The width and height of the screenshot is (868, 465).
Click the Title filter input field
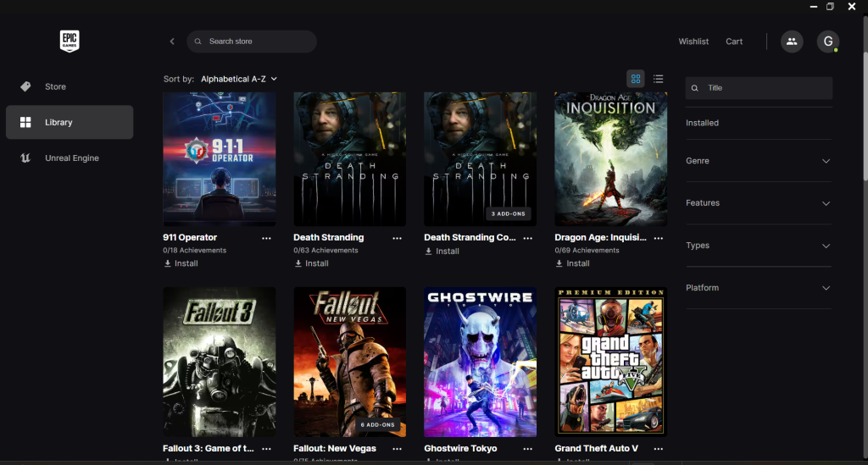763,88
